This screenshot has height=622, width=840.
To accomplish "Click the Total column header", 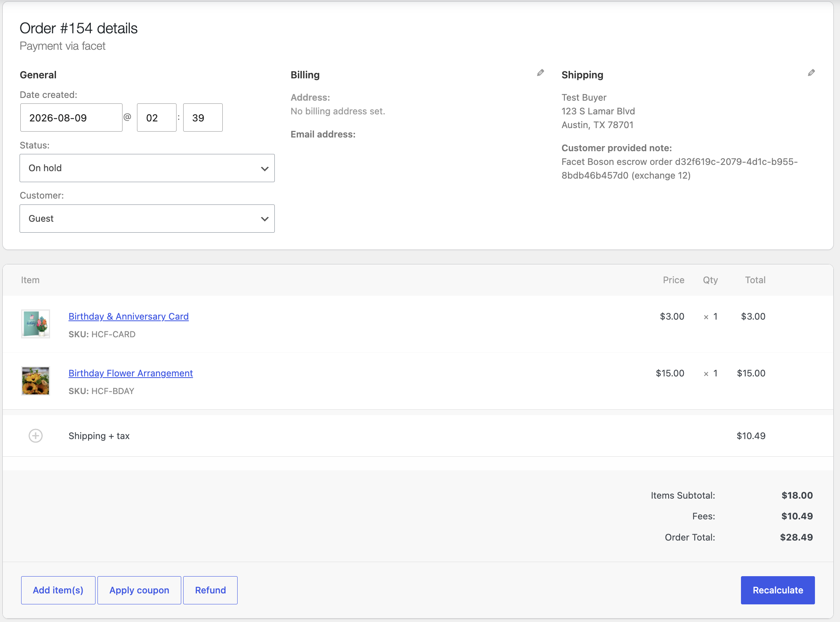I will coord(755,280).
